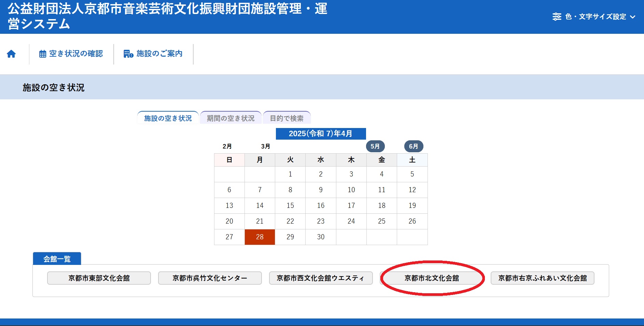
Task: Select April 27 in calendar
Action: (x=229, y=237)
